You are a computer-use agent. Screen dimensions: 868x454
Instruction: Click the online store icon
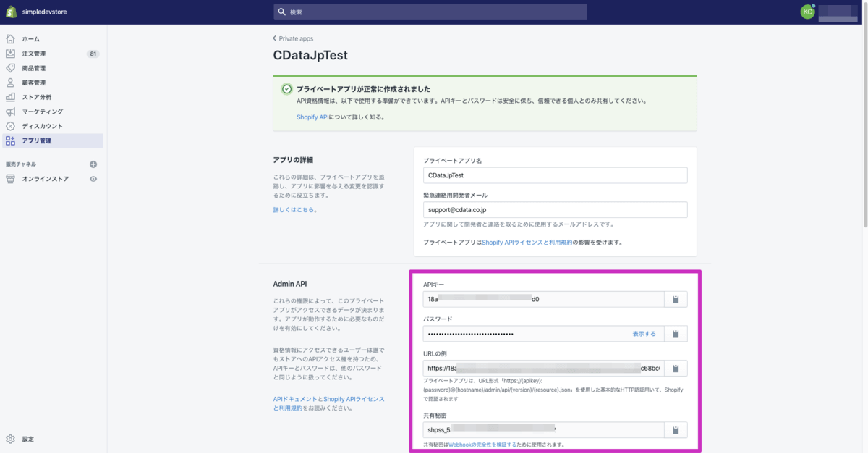tap(10, 179)
